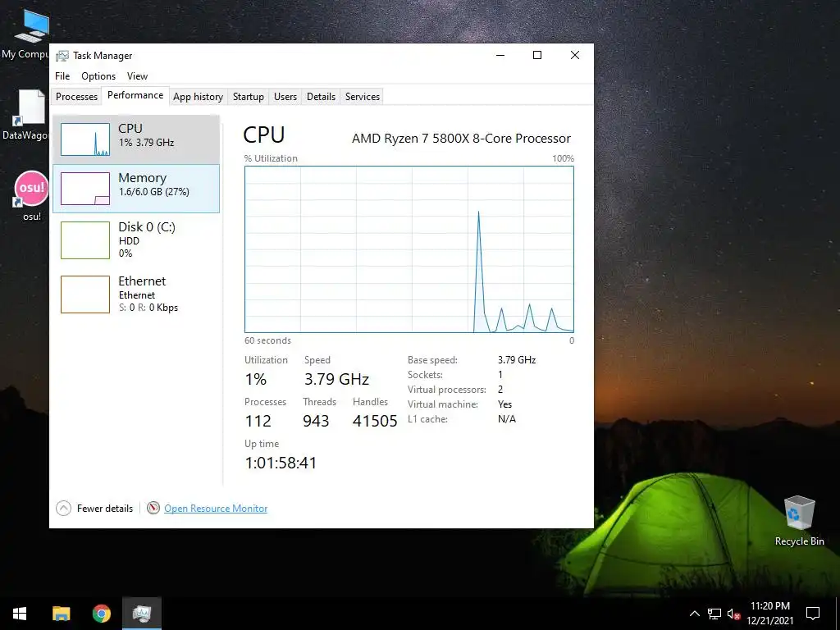Image resolution: width=840 pixels, height=630 pixels.
Task: Select the Disk 0 (C:) graph thumbnail
Action: tap(85, 240)
